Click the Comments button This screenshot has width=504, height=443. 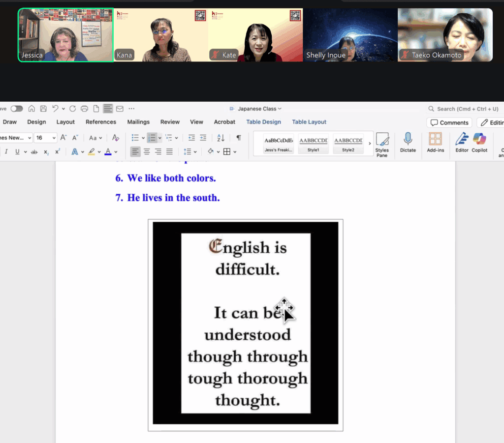click(x=449, y=122)
